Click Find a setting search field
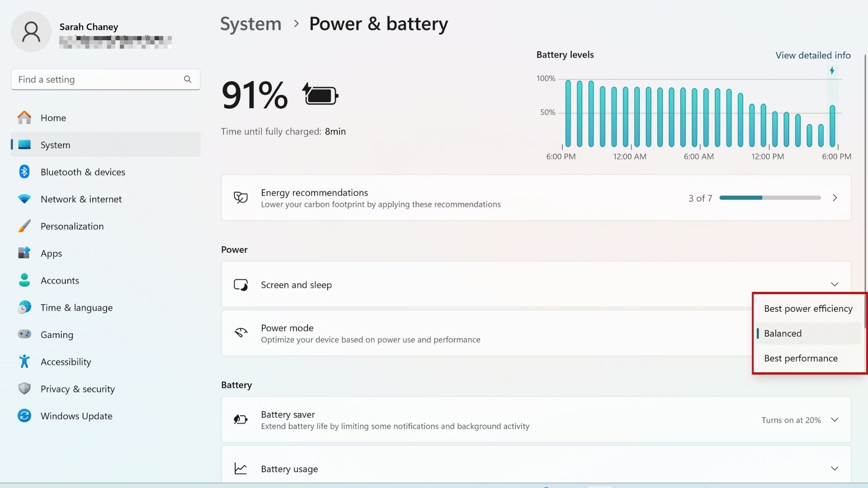The width and height of the screenshot is (868, 488). click(x=105, y=79)
